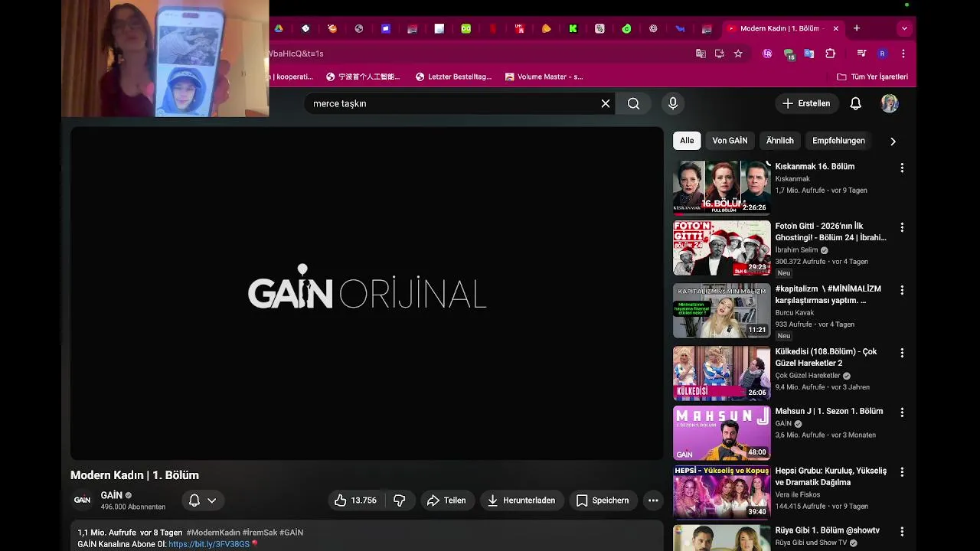980x551 pixels.
Task: Click the Google Translate extension icon
Action: click(808, 54)
